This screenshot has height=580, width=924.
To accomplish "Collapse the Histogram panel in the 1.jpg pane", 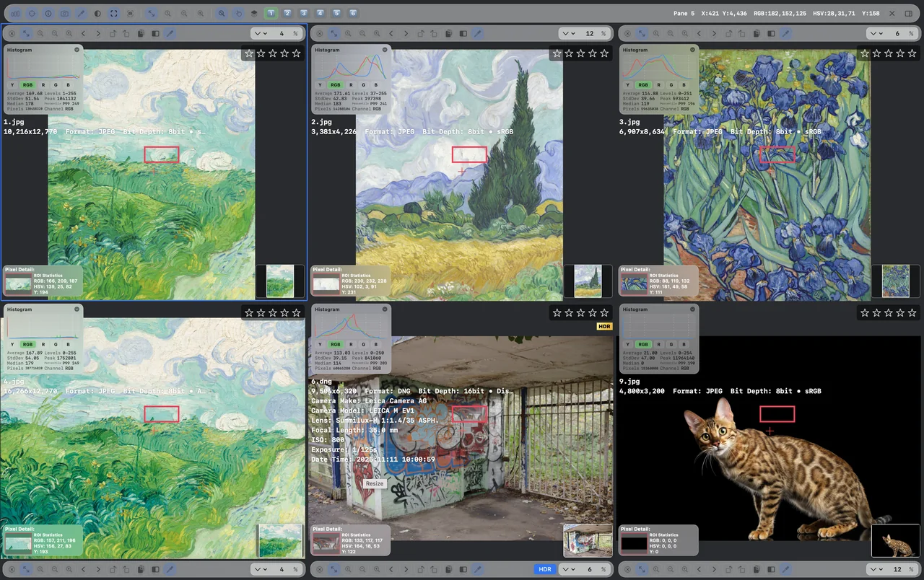I will click(x=77, y=50).
